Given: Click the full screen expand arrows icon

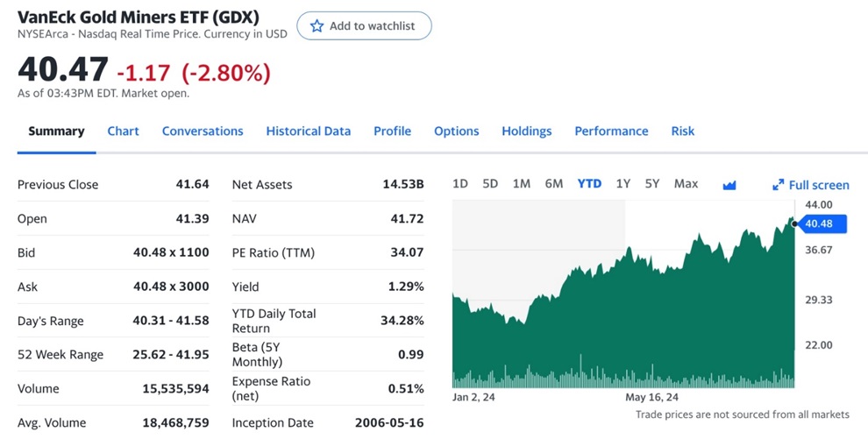Looking at the screenshot, I should coord(778,185).
